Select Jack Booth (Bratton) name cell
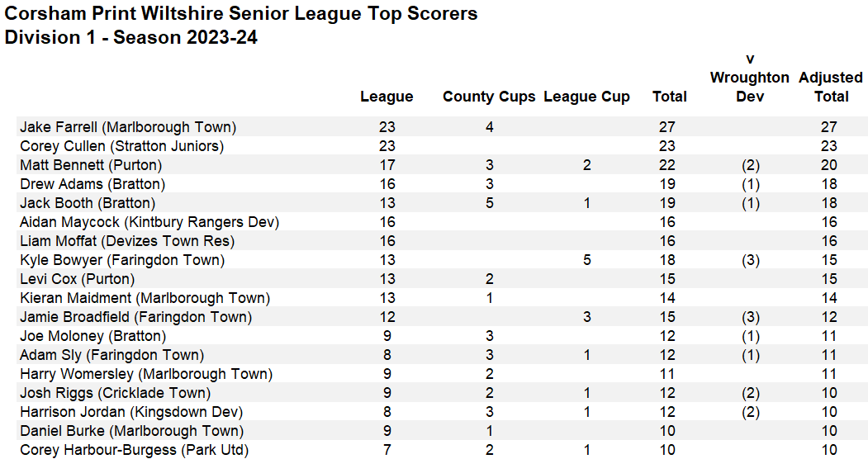Viewport: 868px width, 459px height. point(88,203)
